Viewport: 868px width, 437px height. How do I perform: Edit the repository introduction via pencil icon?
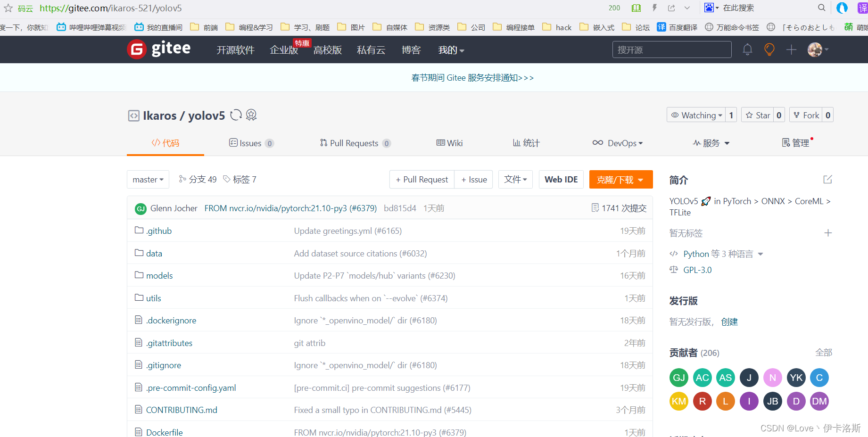tap(827, 180)
